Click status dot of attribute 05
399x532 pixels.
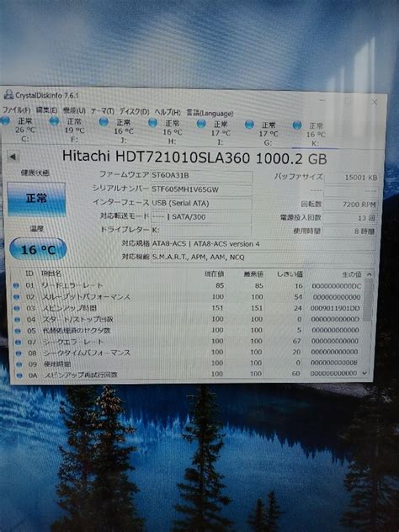click(x=18, y=331)
